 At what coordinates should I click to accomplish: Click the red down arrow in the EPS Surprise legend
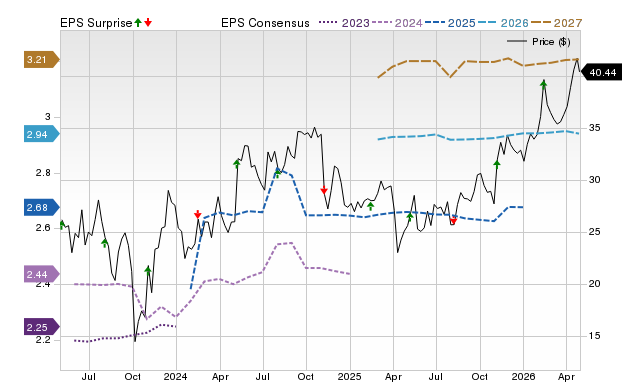pyautogui.click(x=148, y=23)
